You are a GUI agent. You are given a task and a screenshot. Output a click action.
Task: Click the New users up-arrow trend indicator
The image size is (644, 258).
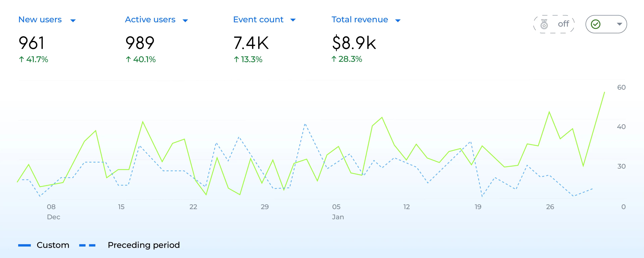click(21, 59)
